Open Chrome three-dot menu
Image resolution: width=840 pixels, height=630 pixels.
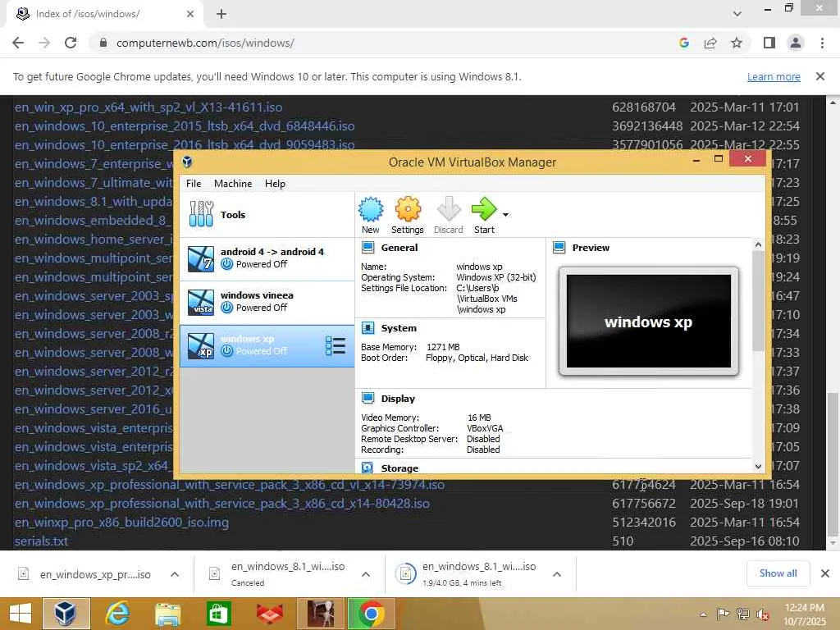point(822,43)
